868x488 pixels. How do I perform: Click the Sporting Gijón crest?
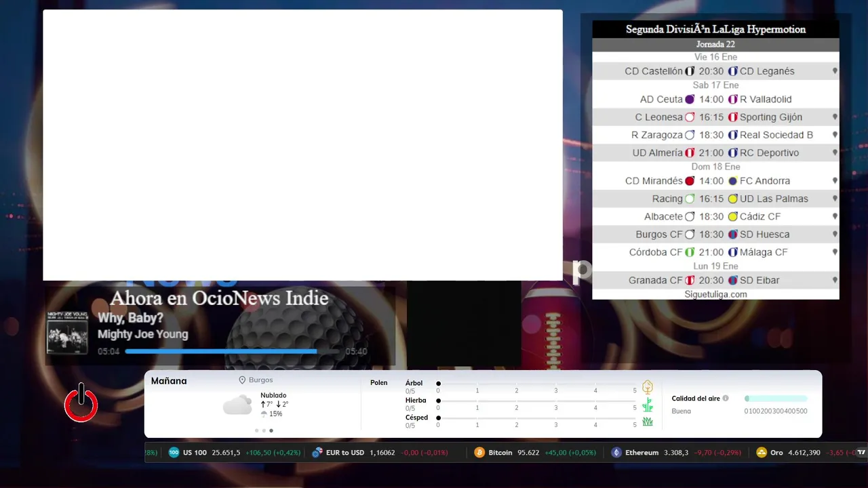(x=732, y=117)
